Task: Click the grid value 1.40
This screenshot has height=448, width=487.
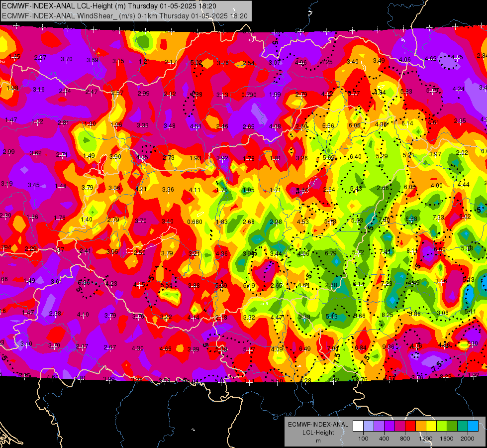Action: click(x=87, y=219)
